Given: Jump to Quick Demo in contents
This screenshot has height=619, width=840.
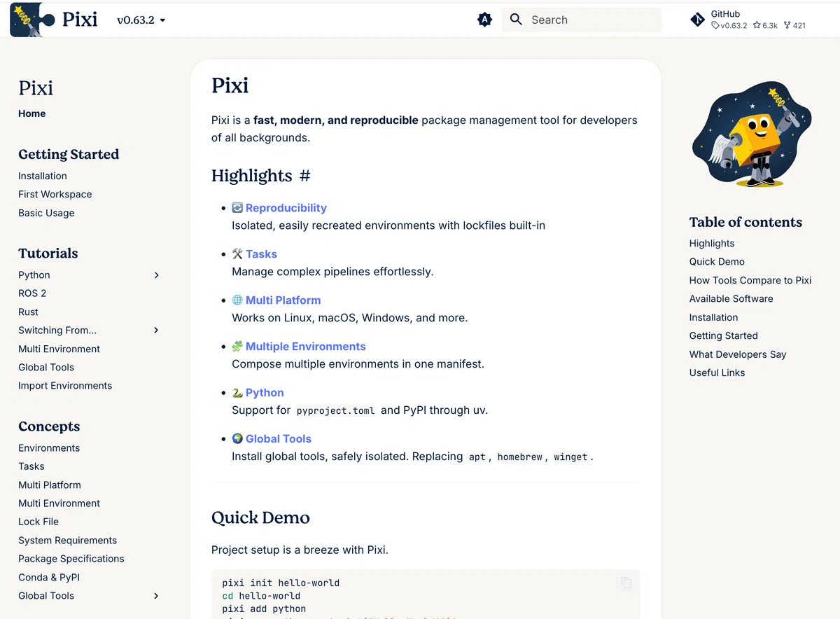Looking at the screenshot, I should tap(717, 262).
